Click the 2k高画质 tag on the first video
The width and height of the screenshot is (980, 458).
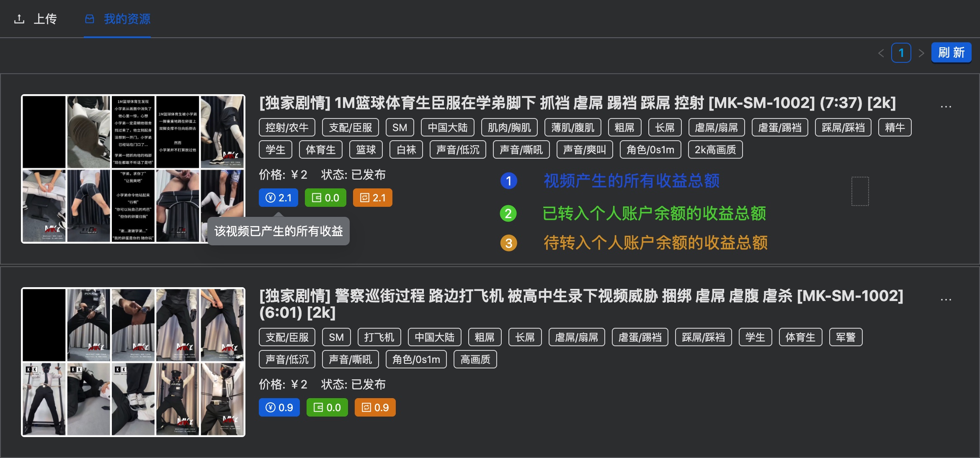tap(714, 149)
